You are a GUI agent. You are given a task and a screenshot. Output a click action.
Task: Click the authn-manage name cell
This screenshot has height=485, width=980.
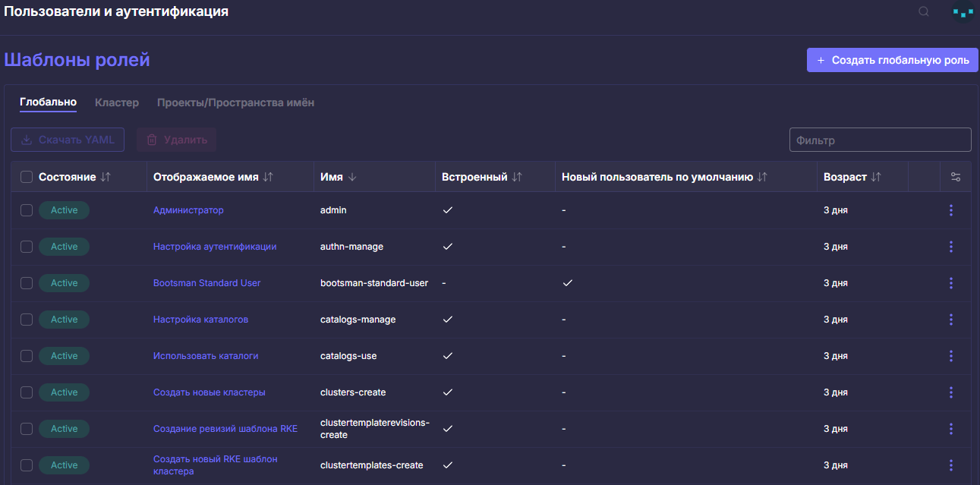point(351,247)
